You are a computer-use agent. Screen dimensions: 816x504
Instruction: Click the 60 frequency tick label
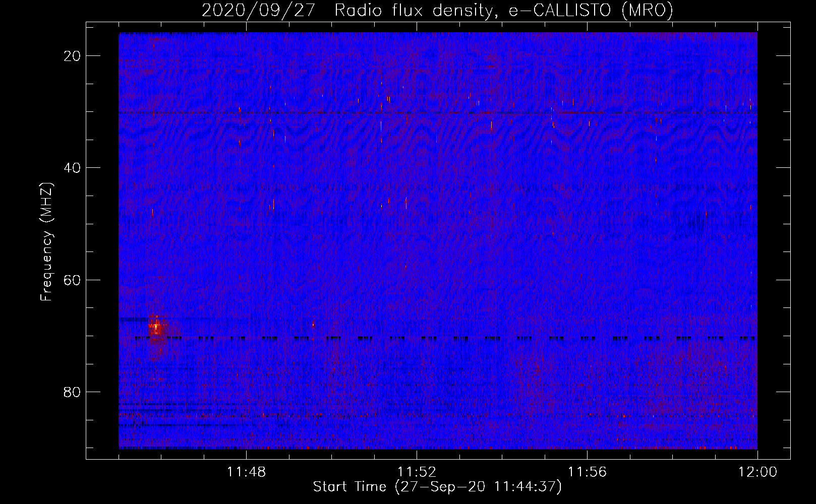click(x=73, y=280)
